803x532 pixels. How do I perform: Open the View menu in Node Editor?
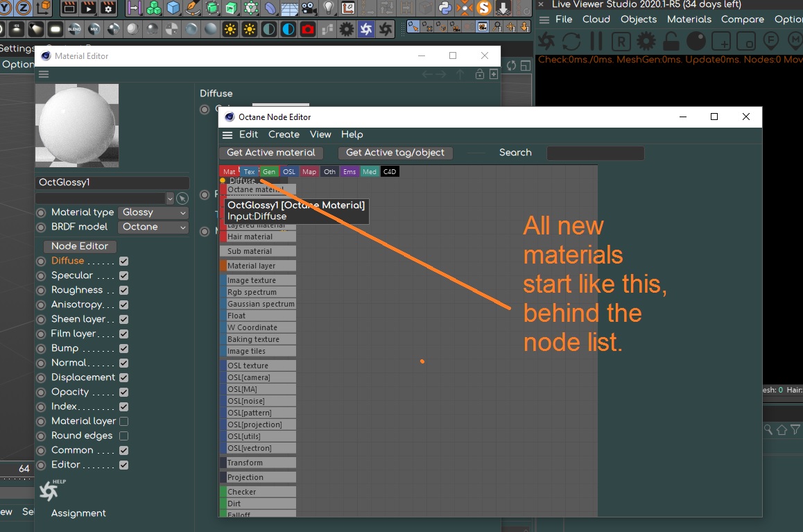[320, 135]
